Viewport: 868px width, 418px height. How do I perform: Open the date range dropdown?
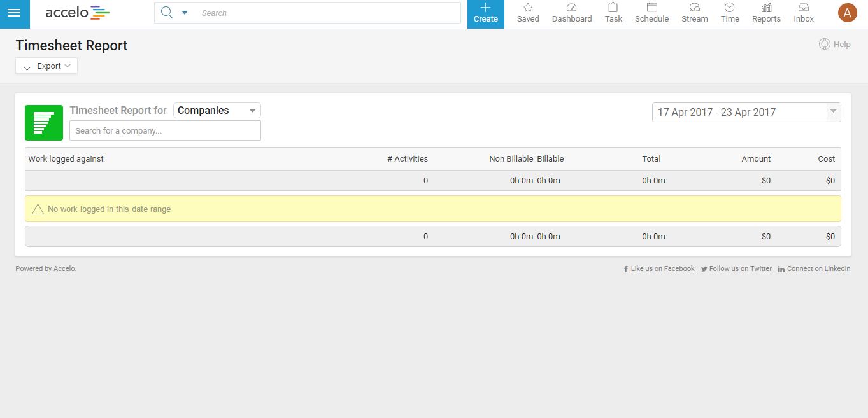(832, 112)
